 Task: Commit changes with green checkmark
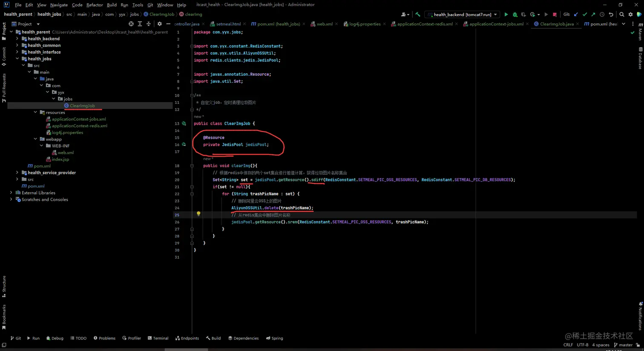pyautogui.click(x=585, y=14)
